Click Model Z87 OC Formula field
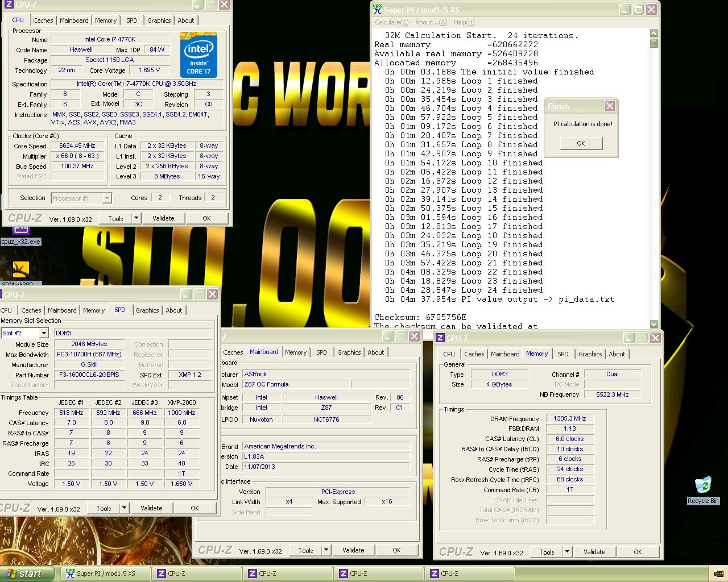Screen dimensions: 728x582 tap(296, 384)
